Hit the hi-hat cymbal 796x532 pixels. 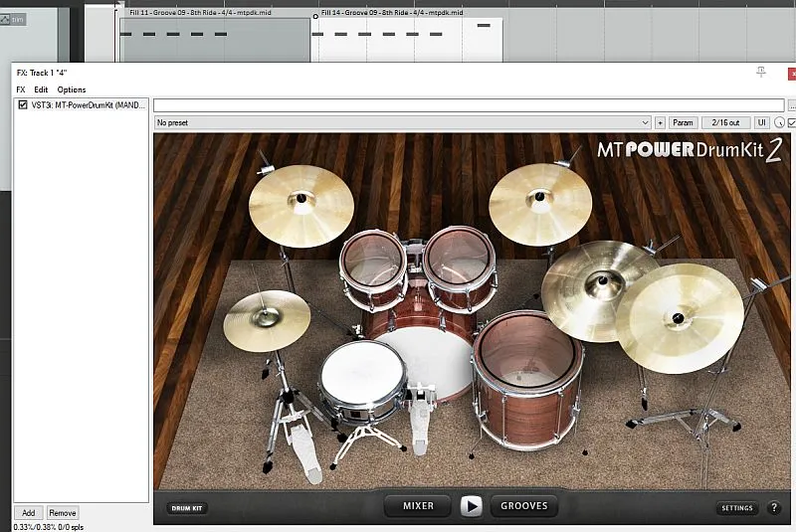click(x=267, y=319)
